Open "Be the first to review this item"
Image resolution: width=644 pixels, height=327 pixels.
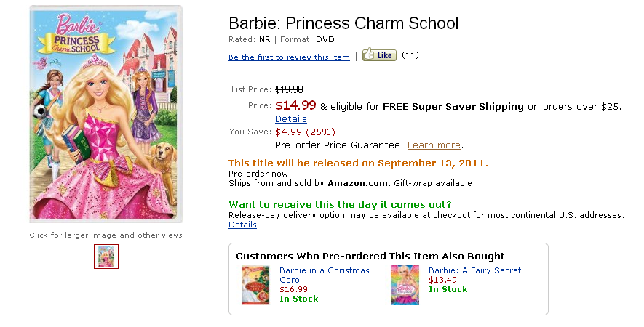pyautogui.click(x=289, y=57)
